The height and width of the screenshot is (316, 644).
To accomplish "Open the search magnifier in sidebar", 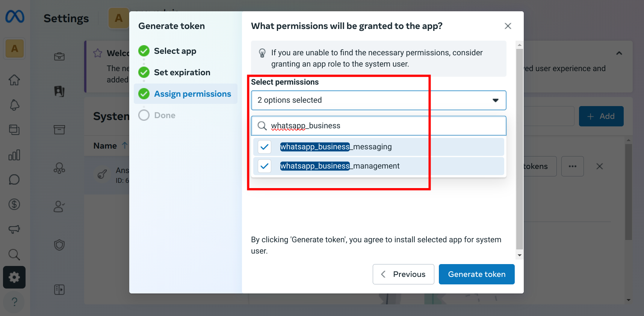I will click(14, 254).
